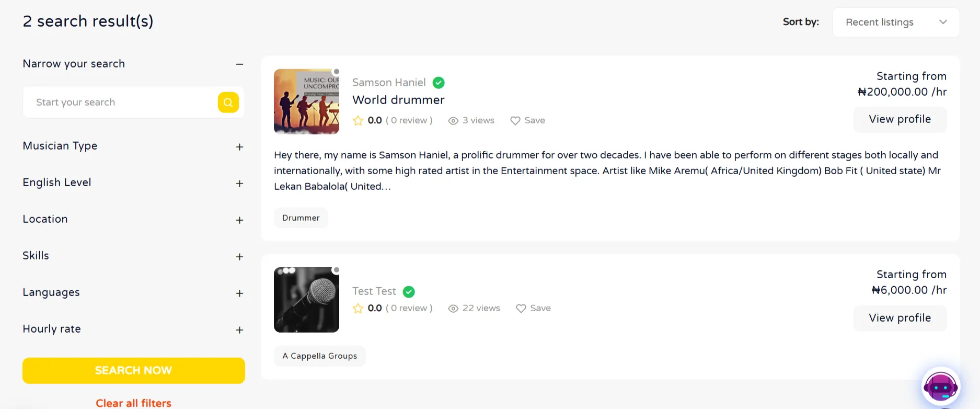Save Test Test with the heart icon

pos(521,309)
